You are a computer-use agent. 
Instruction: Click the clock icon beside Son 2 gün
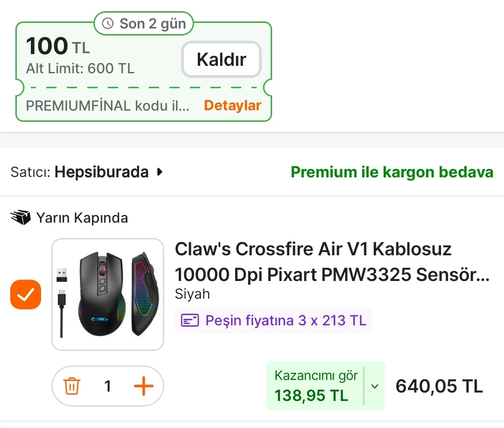(108, 23)
